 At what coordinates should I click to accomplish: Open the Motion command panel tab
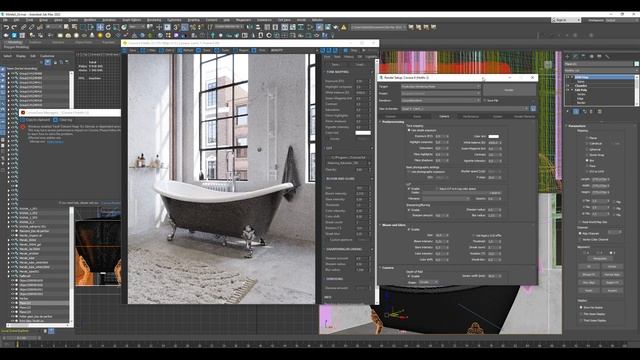tap(591, 56)
